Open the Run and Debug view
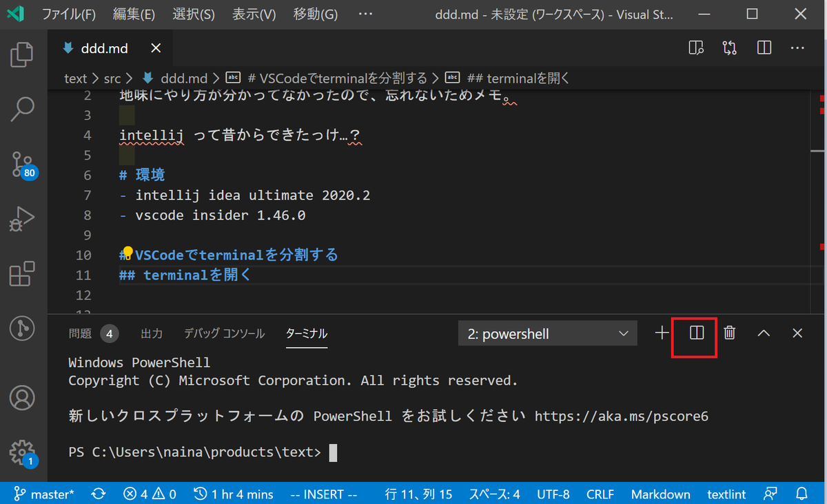827x504 pixels. [x=22, y=219]
